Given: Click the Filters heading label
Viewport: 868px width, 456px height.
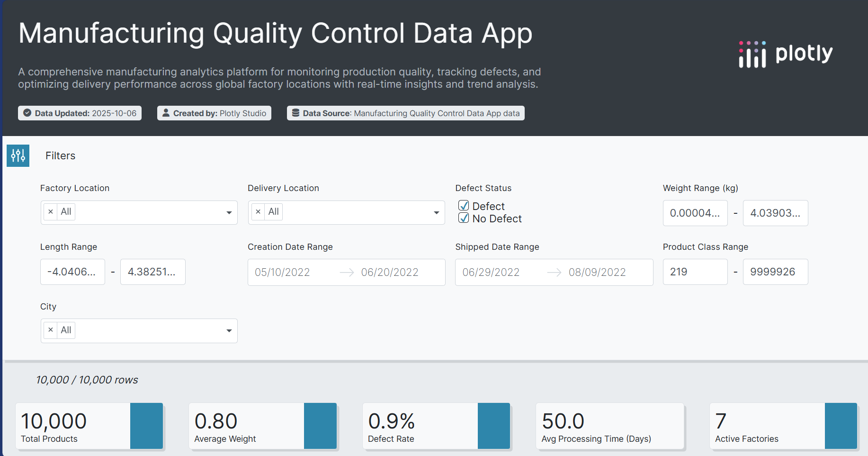Looking at the screenshot, I should point(60,155).
